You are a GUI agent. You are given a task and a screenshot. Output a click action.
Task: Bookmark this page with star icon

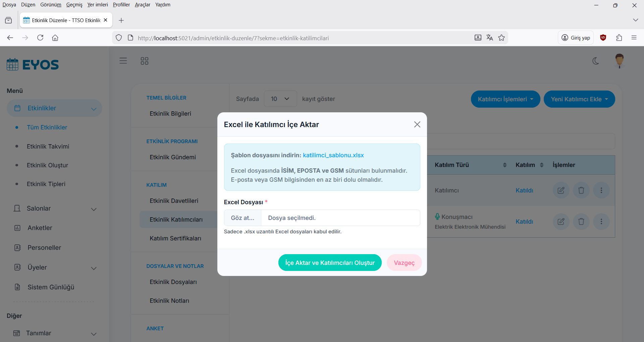(501, 38)
